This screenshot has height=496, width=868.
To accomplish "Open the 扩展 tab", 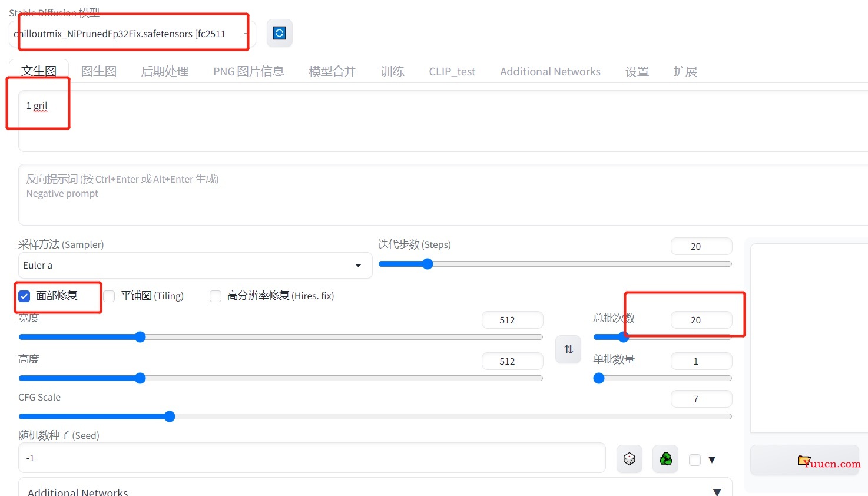I will pos(685,71).
